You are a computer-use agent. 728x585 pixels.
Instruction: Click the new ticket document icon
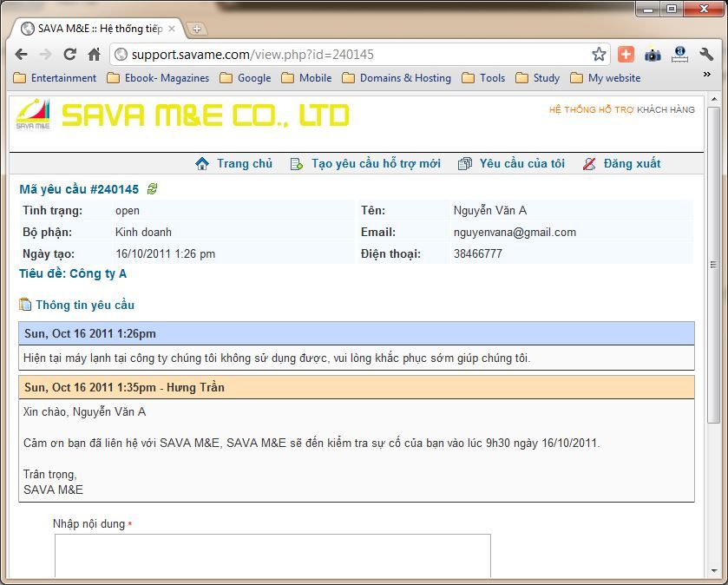(x=297, y=164)
